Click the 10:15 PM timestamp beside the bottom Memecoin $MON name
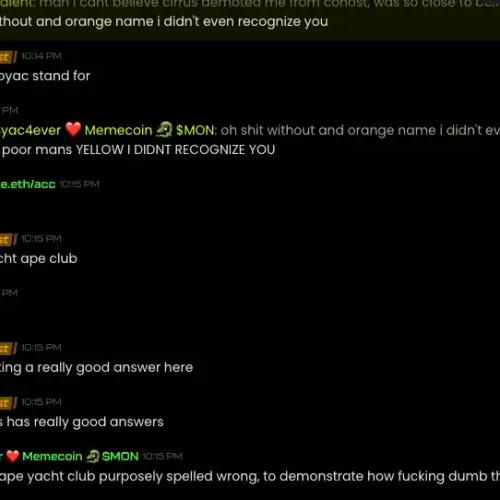The height and width of the screenshot is (500, 500). pyautogui.click(x=162, y=456)
